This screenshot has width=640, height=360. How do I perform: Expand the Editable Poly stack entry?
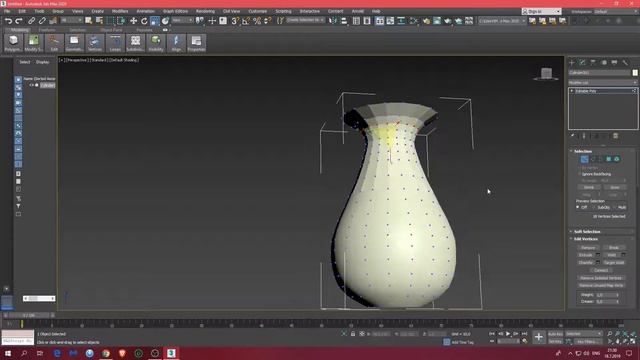point(572,91)
